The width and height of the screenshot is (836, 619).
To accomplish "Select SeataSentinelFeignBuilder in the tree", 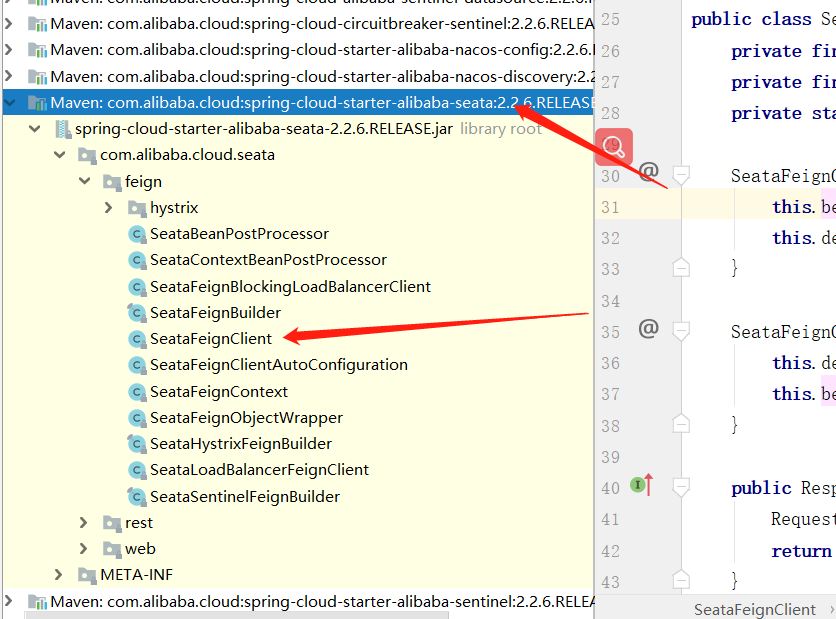I will pos(245,497).
